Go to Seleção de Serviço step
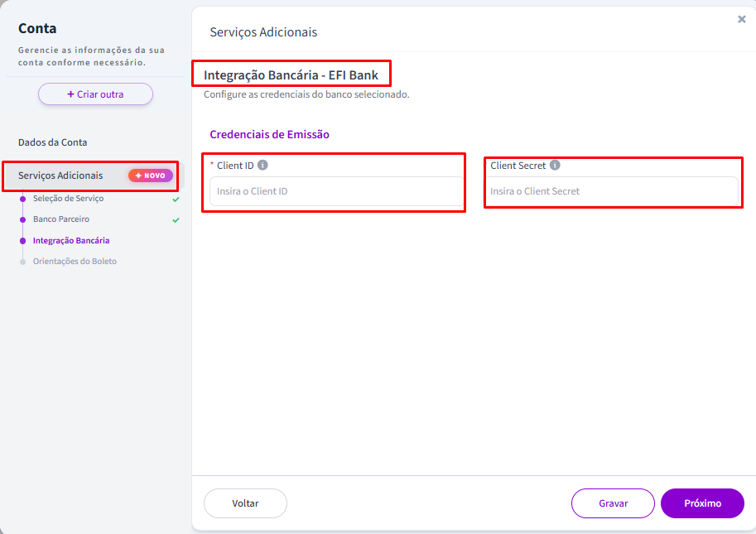The width and height of the screenshot is (756, 534). click(69, 199)
